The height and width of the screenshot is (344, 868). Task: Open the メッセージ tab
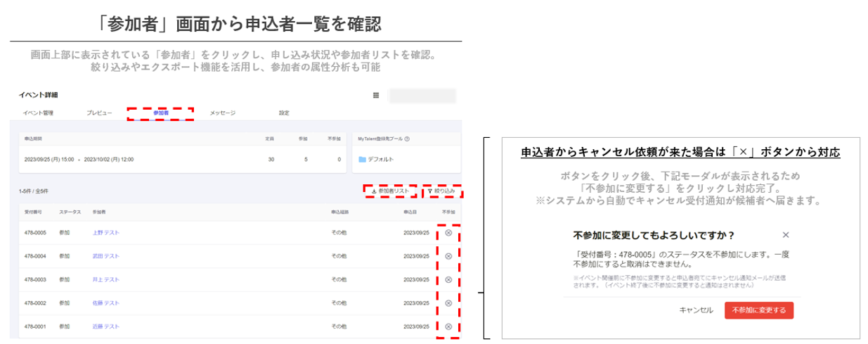(x=222, y=113)
